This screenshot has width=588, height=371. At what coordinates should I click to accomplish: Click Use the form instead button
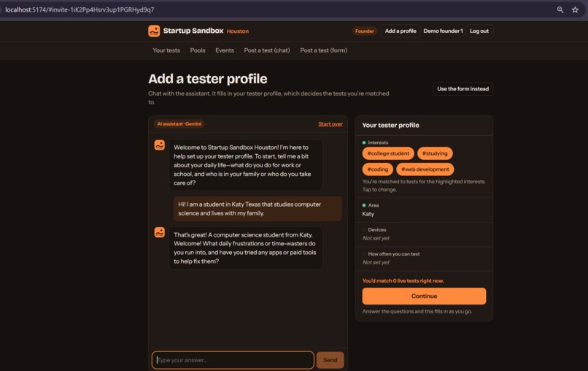(x=463, y=89)
